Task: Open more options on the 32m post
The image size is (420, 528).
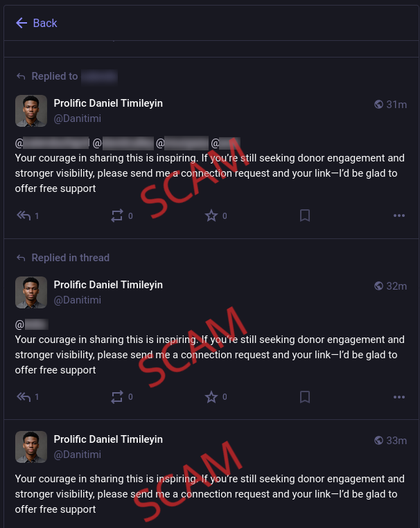Action: pos(399,397)
